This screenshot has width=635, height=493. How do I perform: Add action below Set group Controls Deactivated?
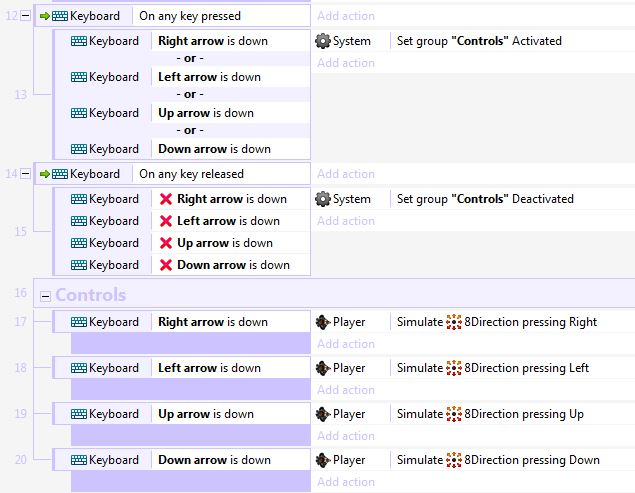346,221
